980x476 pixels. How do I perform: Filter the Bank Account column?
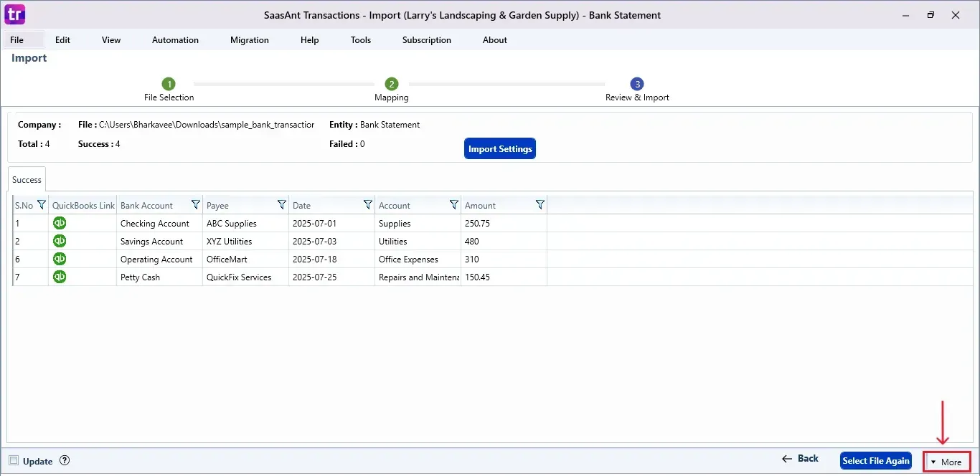point(196,205)
